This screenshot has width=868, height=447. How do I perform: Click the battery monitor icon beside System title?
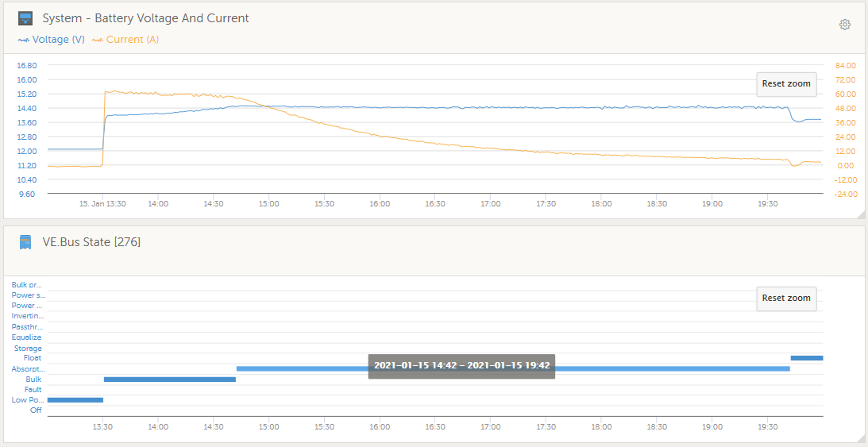point(25,18)
